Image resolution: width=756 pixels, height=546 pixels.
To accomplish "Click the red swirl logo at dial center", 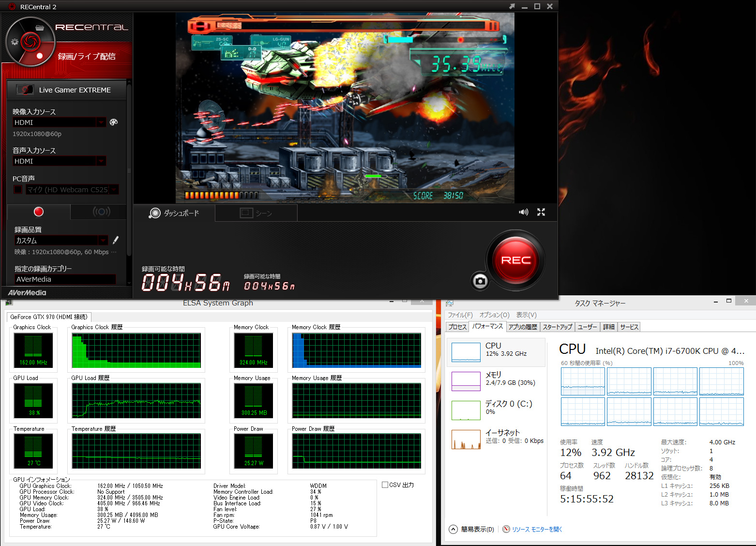I will [30, 41].
